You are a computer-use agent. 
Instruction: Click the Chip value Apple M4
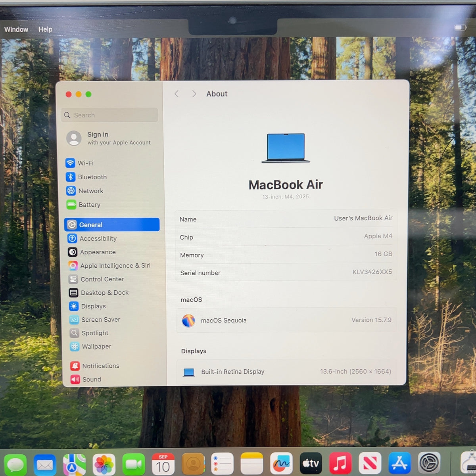tap(378, 236)
